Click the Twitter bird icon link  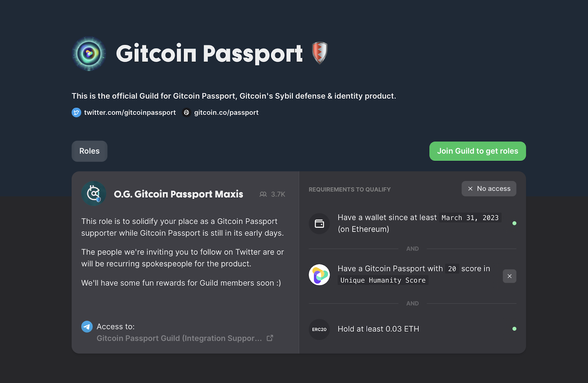tap(76, 112)
